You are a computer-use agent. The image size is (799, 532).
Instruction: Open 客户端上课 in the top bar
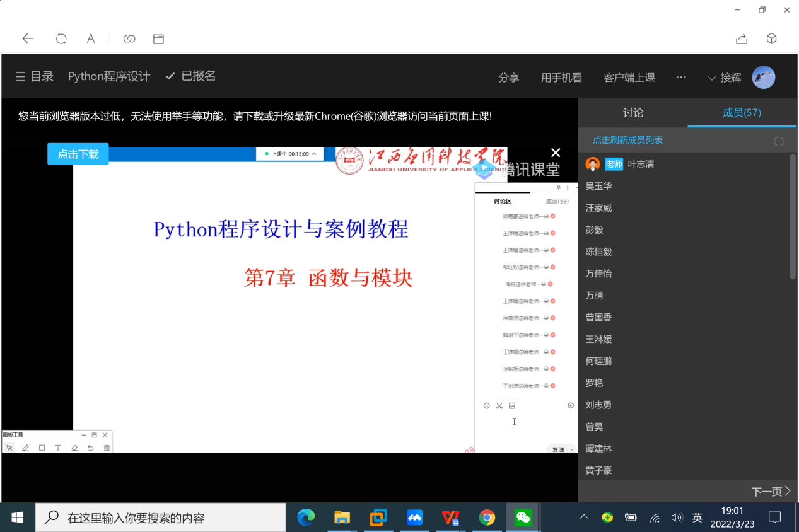pos(629,78)
